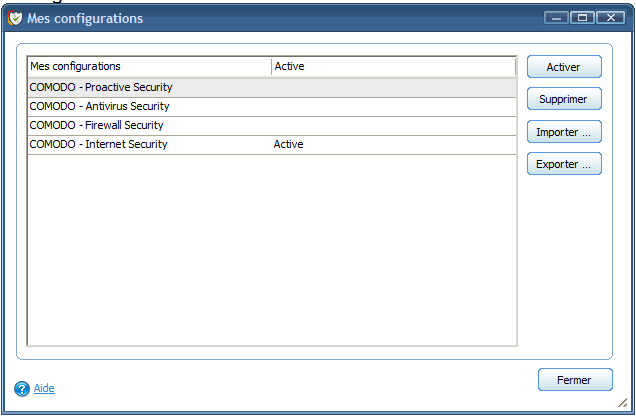Click the Exporter button

pyautogui.click(x=564, y=164)
